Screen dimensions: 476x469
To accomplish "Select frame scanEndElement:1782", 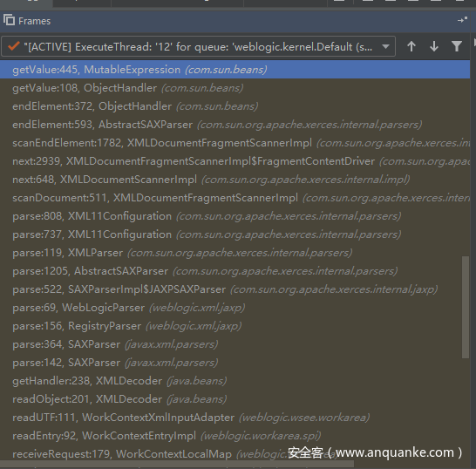I will click(235, 143).
